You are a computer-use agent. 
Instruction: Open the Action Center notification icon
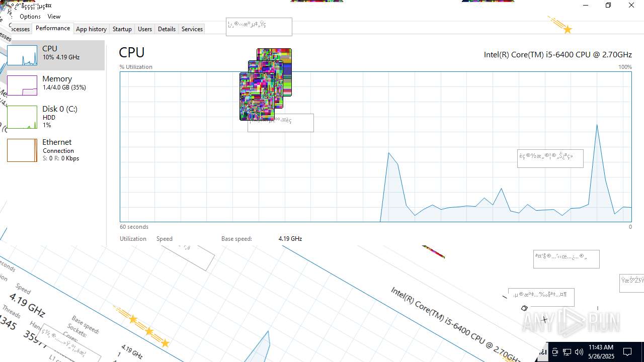tap(627, 351)
